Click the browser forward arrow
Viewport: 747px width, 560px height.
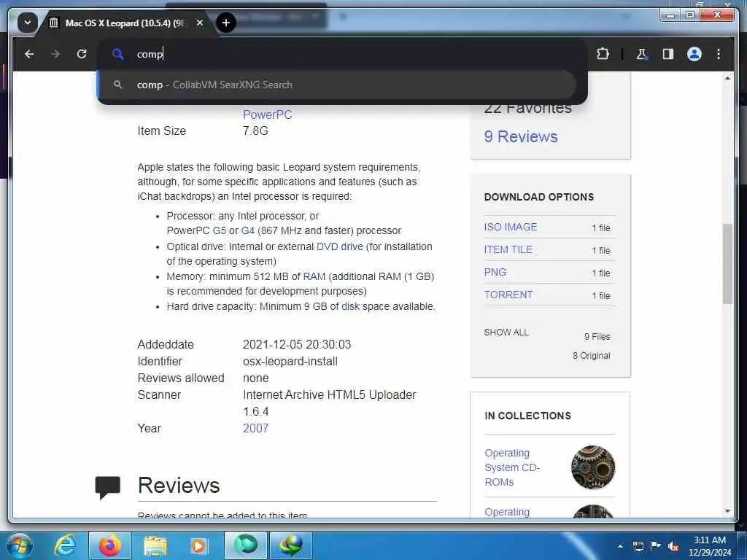55,54
